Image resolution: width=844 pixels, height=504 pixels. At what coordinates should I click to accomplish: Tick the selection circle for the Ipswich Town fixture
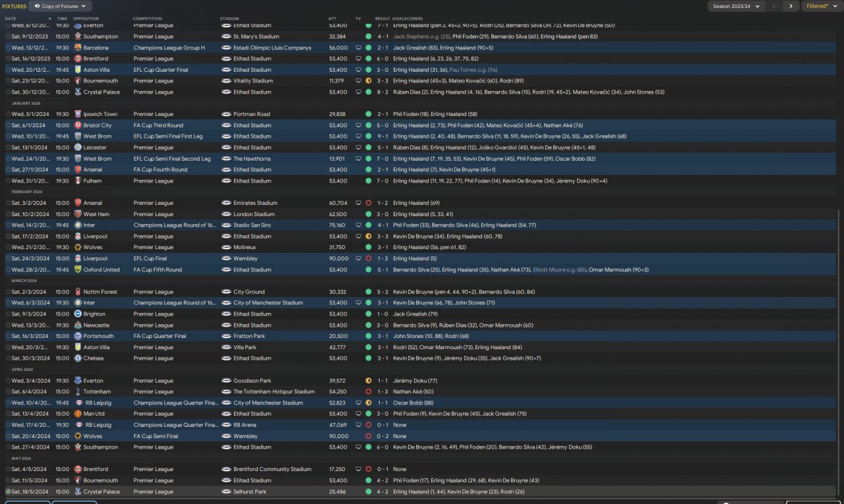8,115
